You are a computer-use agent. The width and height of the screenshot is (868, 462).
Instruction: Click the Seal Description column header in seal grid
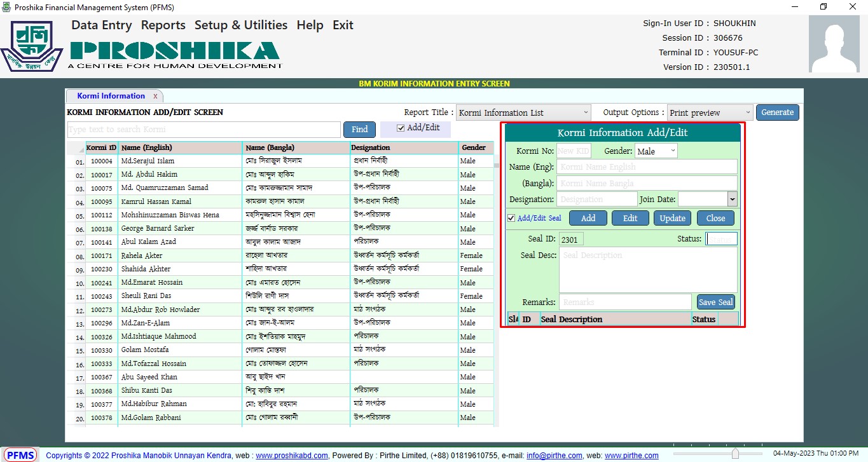tap(615, 319)
